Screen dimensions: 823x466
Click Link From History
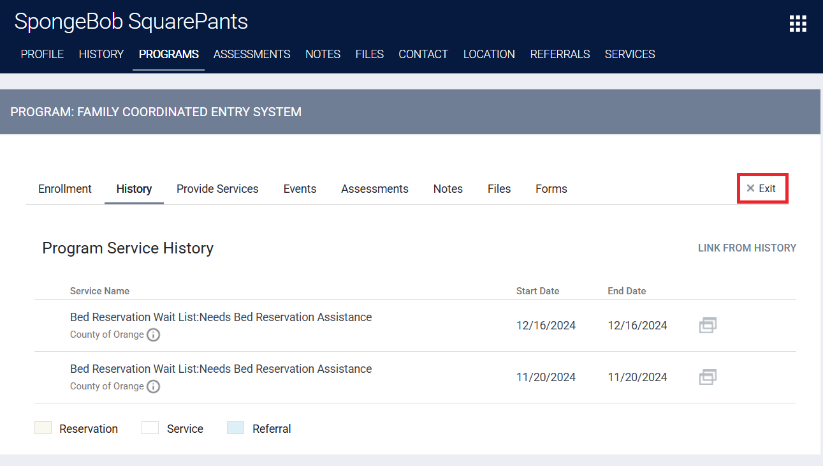(746, 248)
